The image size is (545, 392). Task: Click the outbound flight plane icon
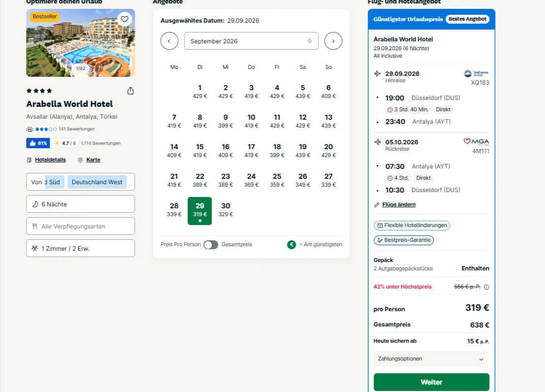(x=377, y=74)
